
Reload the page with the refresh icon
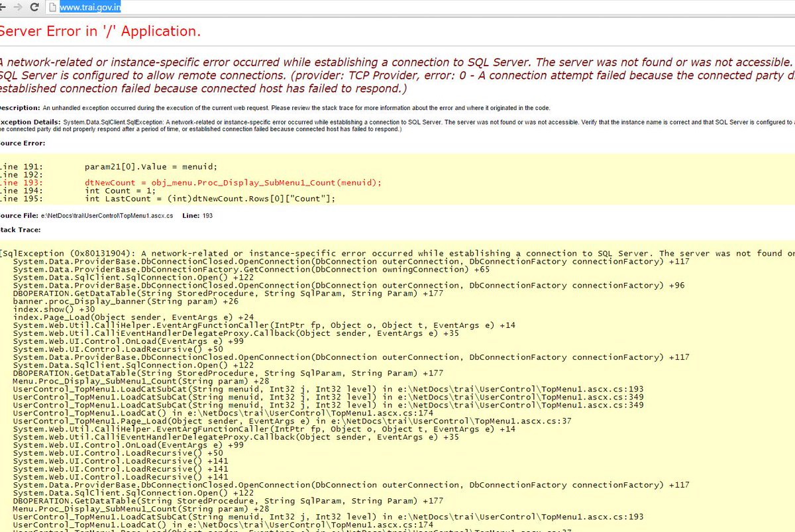pos(33,8)
